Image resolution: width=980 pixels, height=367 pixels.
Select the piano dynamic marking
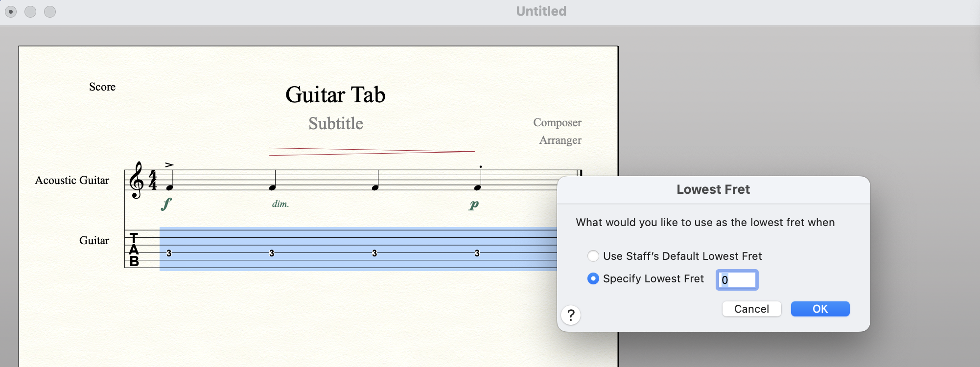click(x=473, y=205)
